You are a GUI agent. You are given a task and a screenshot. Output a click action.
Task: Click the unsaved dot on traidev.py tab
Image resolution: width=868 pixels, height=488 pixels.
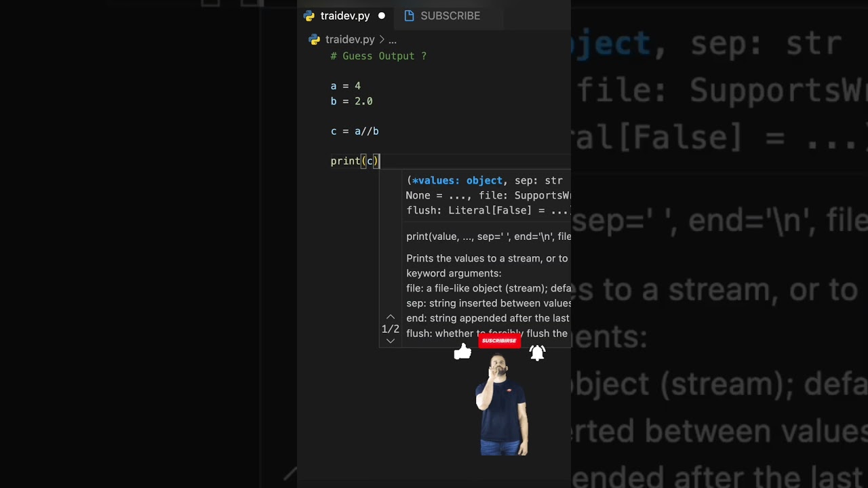(381, 16)
